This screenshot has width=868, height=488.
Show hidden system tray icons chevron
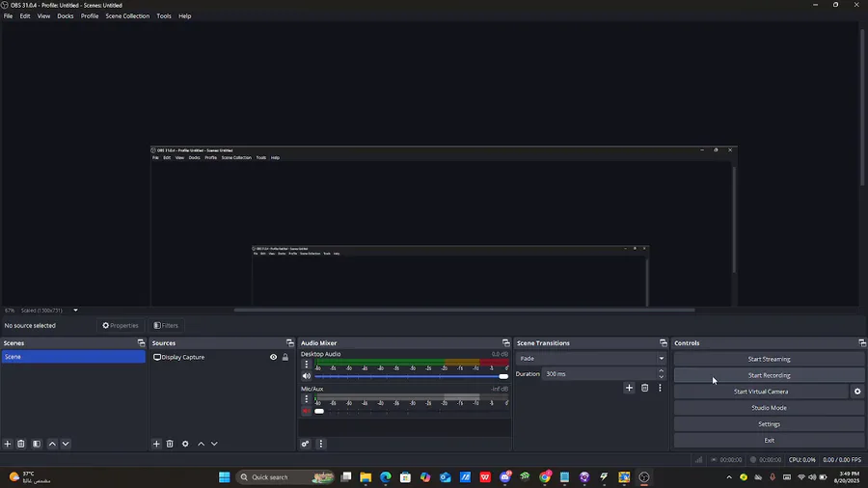(729, 477)
